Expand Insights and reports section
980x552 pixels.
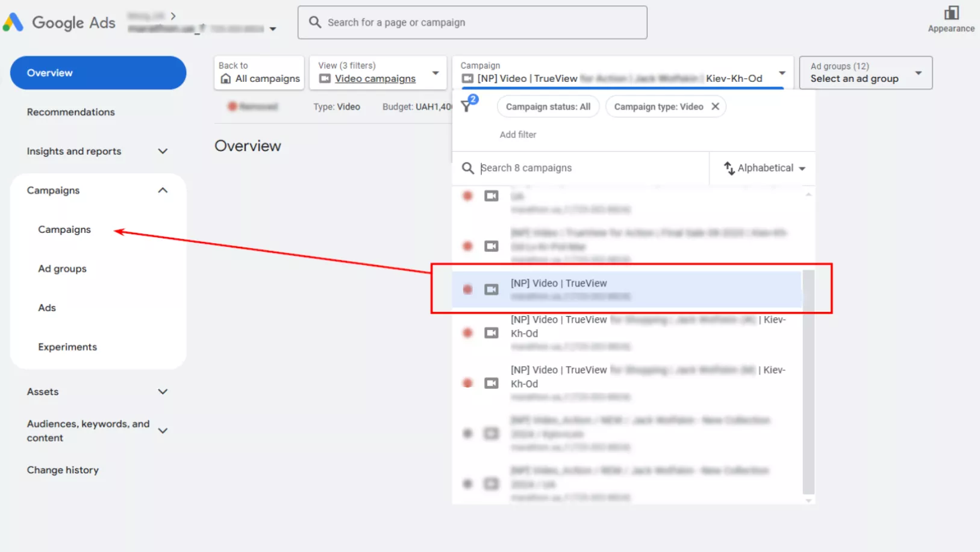(163, 151)
